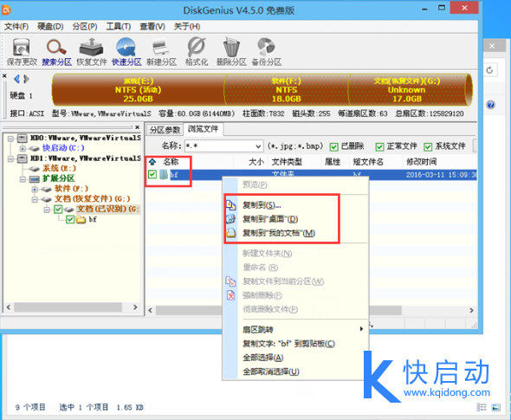The height and width of the screenshot is (420, 511).
Task: Expand the 快启动(C:) partition node
Action: tap(23, 149)
